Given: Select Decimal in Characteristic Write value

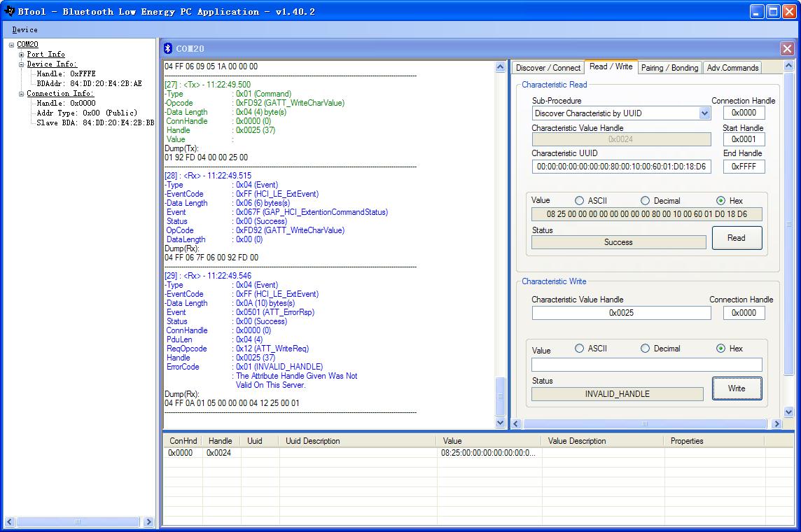Looking at the screenshot, I should (645, 348).
